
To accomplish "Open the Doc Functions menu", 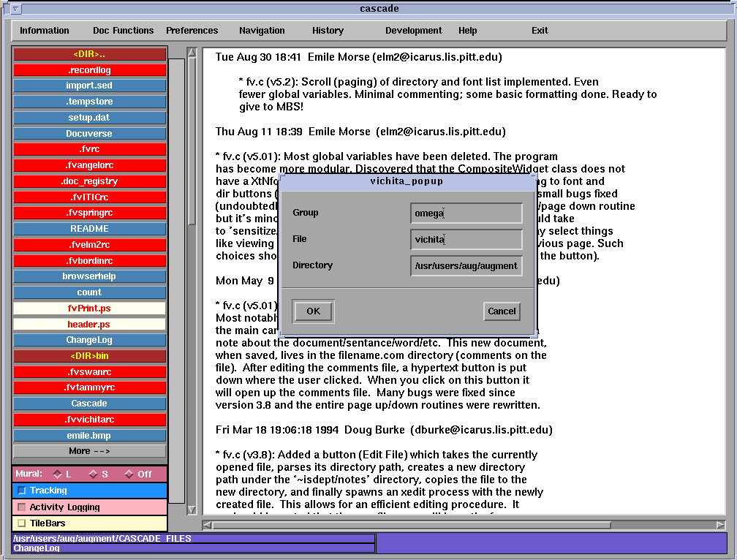I will pyautogui.click(x=123, y=31).
